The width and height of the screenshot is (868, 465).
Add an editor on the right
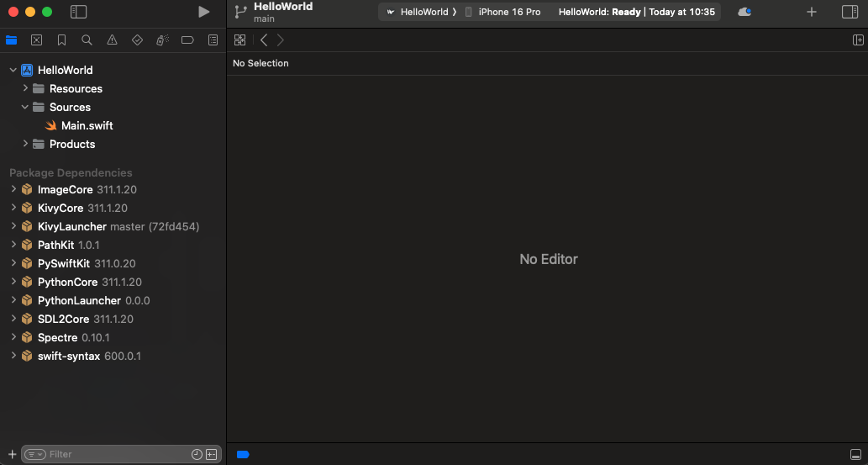click(857, 40)
